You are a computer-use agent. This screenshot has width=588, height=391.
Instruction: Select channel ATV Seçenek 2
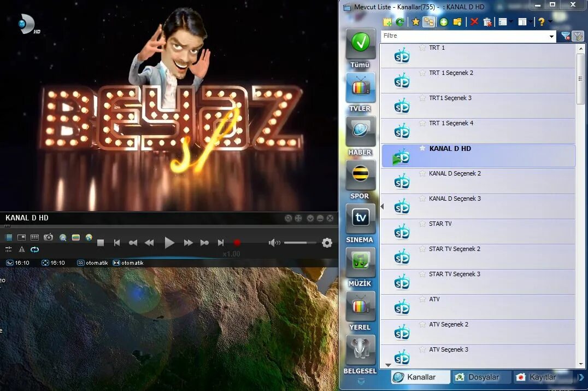click(x=478, y=332)
